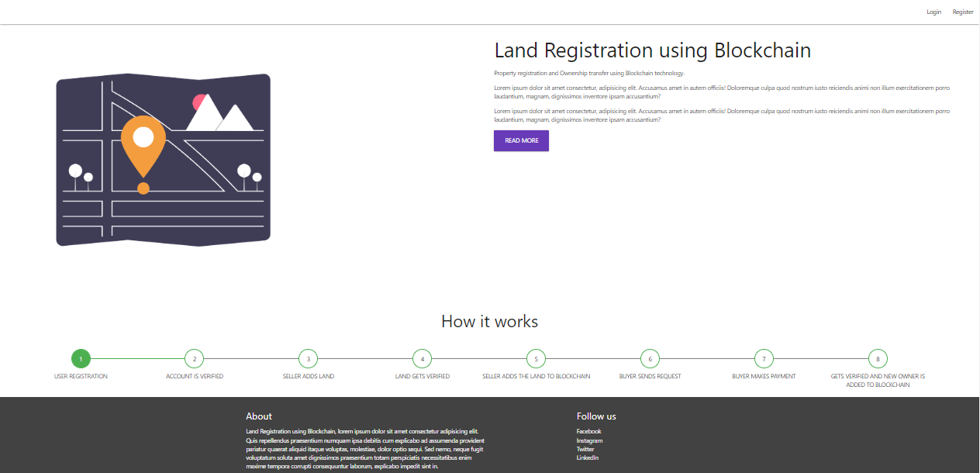
Task: Click the BUYER SENDS REQUEST step label
Action: [650, 376]
